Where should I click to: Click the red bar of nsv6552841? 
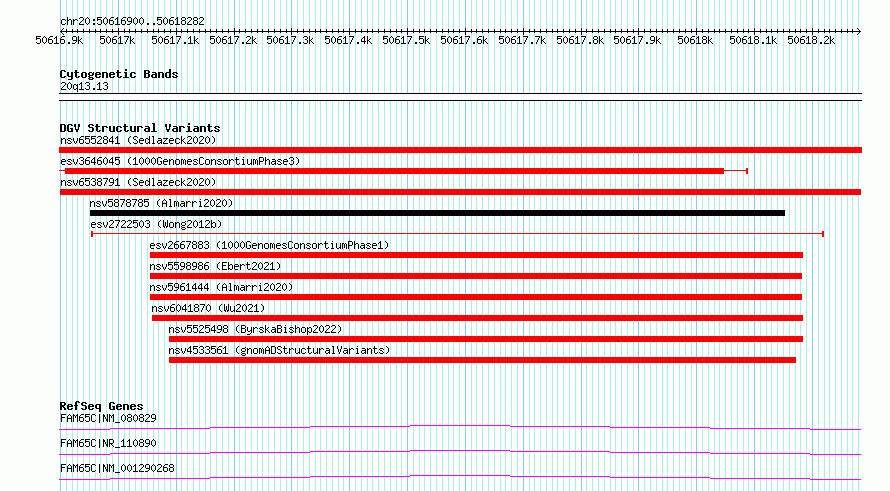[460, 150]
